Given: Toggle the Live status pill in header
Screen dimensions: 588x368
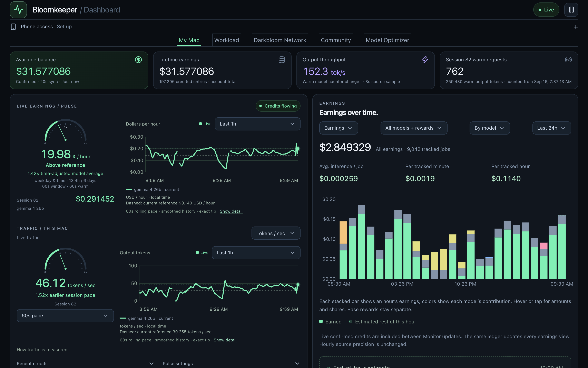Looking at the screenshot, I should 546,10.
